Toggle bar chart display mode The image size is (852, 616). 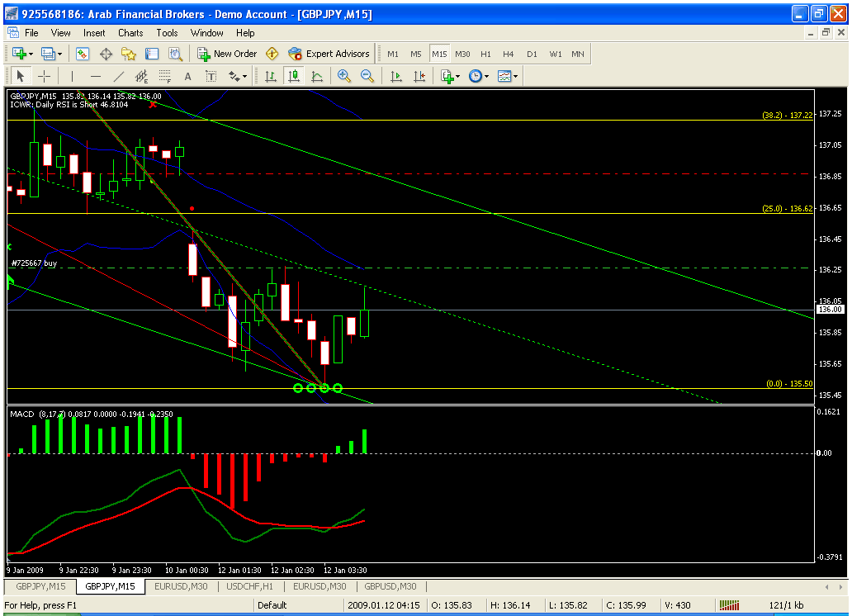(x=270, y=76)
